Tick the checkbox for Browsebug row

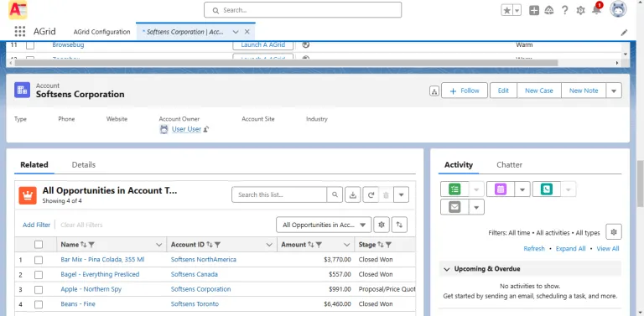click(30, 45)
